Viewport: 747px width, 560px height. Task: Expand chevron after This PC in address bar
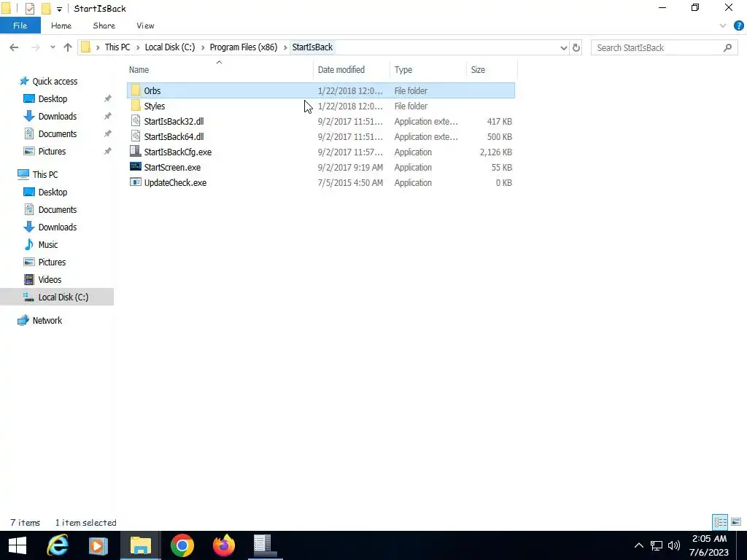point(138,47)
